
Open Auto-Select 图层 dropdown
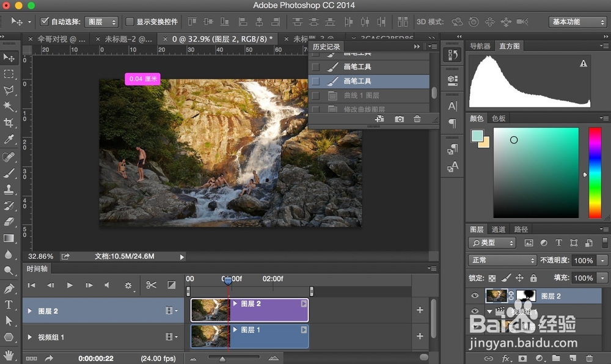coord(101,22)
